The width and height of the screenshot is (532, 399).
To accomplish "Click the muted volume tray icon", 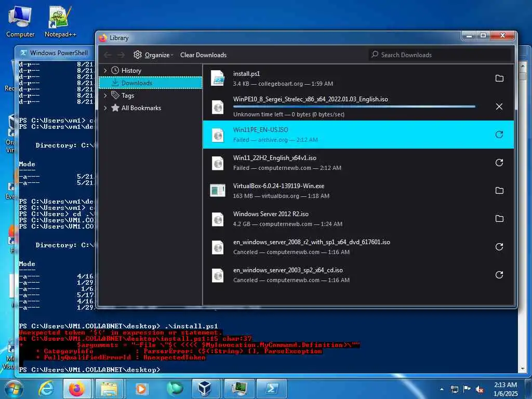I will (480, 389).
